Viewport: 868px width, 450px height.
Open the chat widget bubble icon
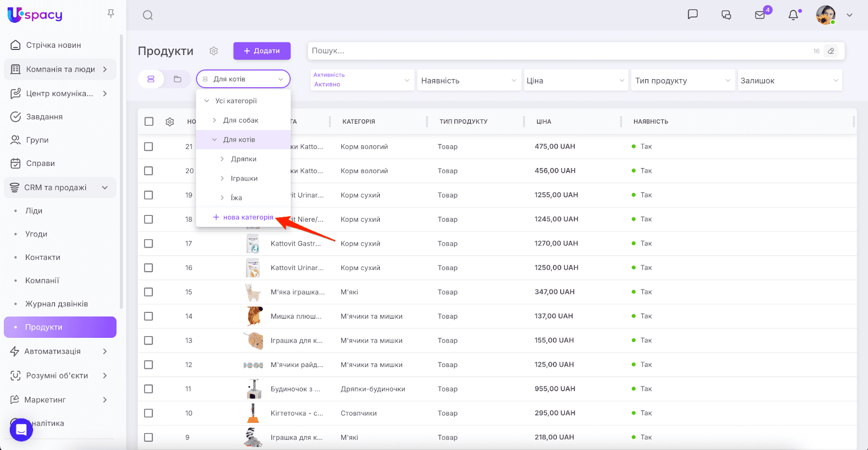coord(21,430)
